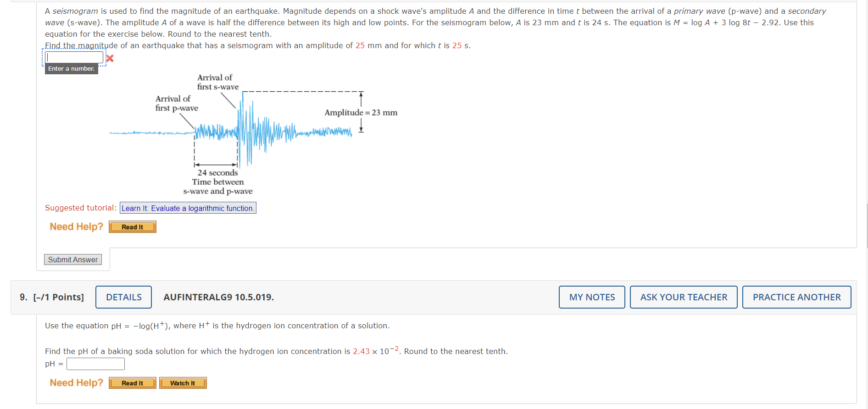Open the Learn It logarithmic function tutorial
The width and height of the screenshot is (868, 409).
(188, 208)
